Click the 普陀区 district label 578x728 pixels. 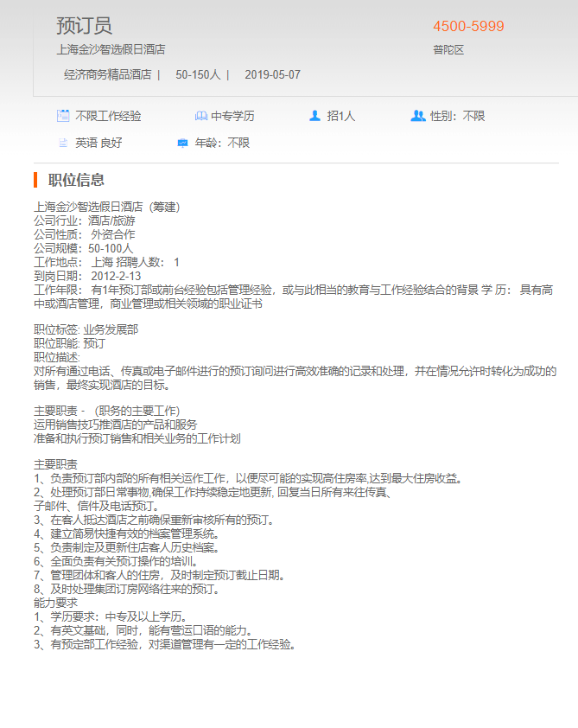[448, 50]
